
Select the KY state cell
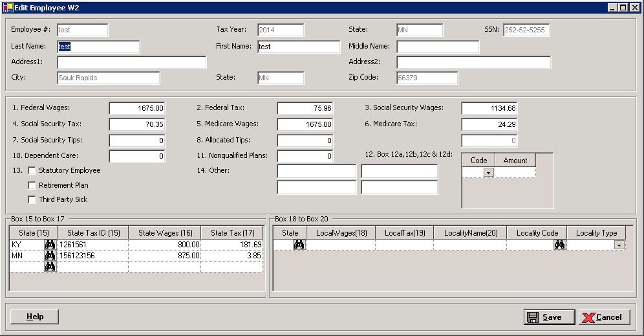click(27, 245)
